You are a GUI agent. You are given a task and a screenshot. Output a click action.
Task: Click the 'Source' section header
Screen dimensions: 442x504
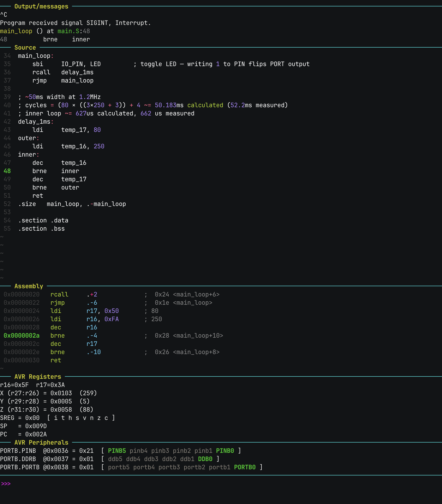click(25, 48)
